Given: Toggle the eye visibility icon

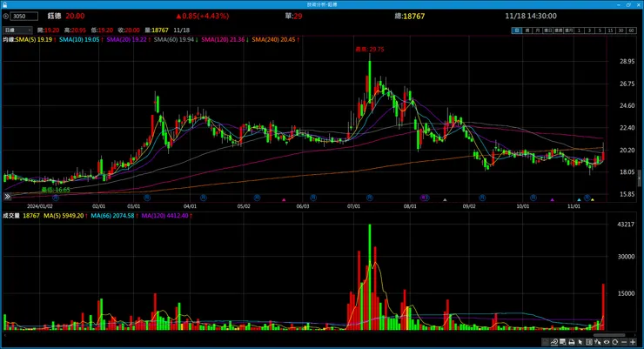Looking at the screenshot, I should (607, 342).
